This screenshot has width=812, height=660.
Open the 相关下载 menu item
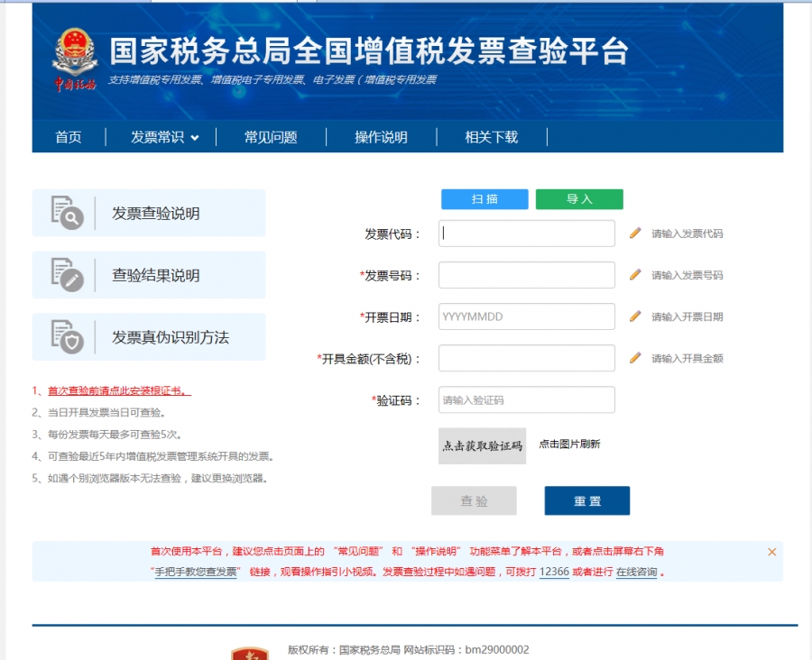coord(492,137)
